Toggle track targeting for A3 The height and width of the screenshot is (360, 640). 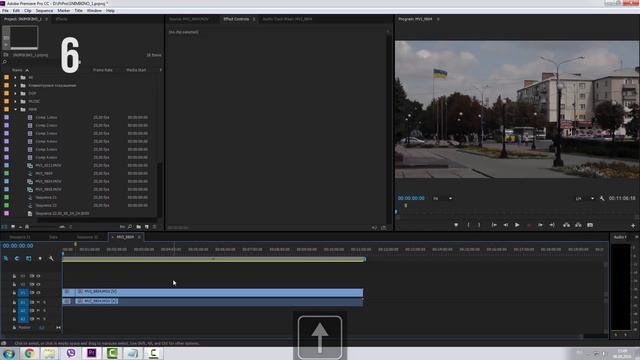point(23,319)
